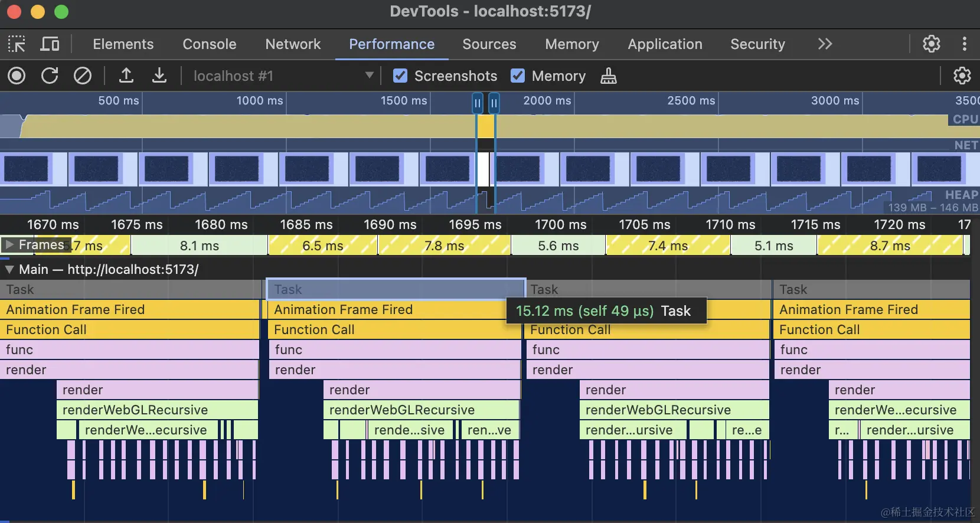The height and width of the screenshot is (523, 980).
Task: Select the 7.4 ms frame
Action: tap(668, 246)
